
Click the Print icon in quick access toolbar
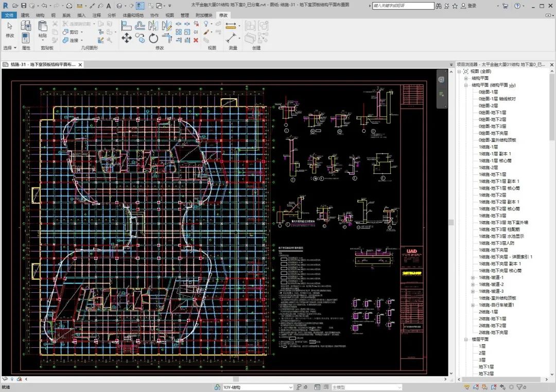pos(69,6)
